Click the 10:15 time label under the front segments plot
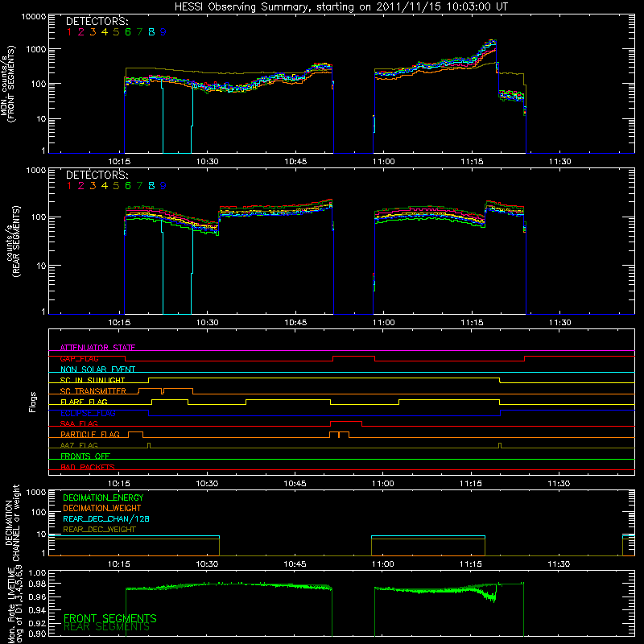Image resolution: width=644 pixels, height=644 pixels. tap(119, 162)
